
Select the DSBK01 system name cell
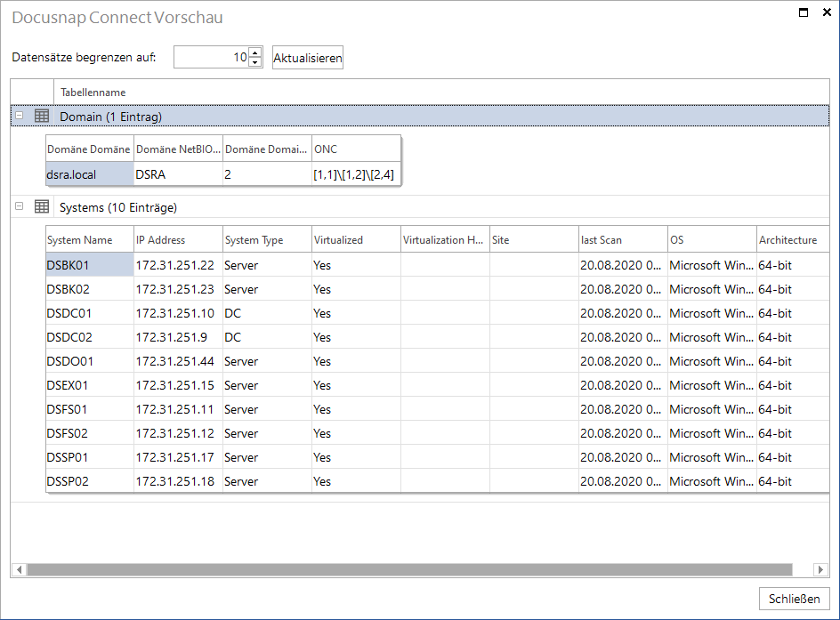tap(90, 265)
